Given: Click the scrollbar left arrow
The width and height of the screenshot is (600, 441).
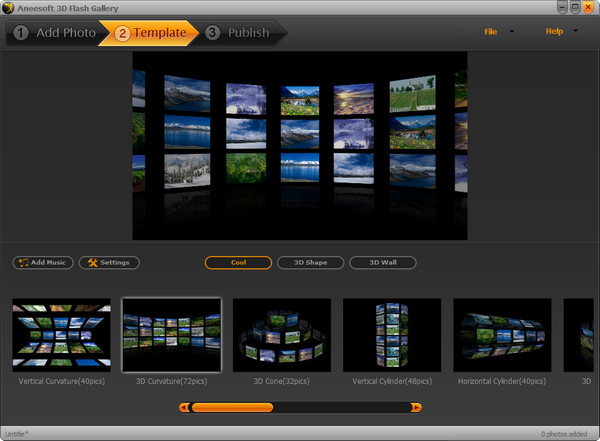Looking at the screenshot, I should click(x=184, y=407).
